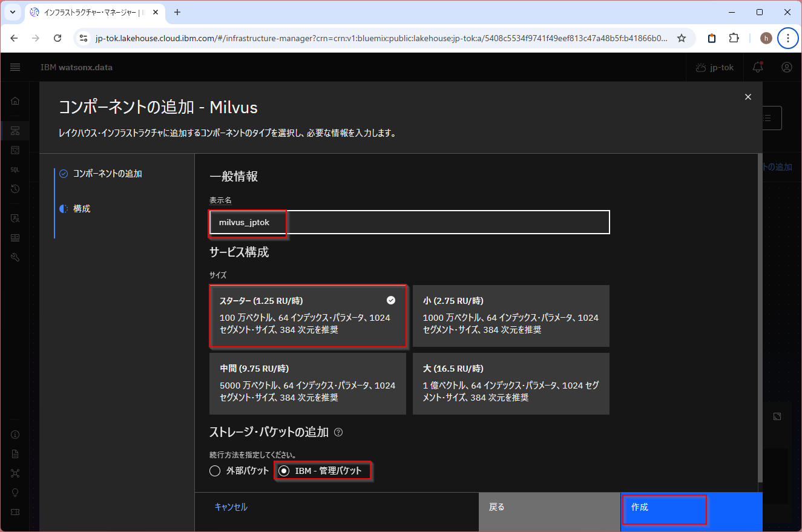This screenshot has height=532, width=802.
Task: Click the browser address bar URL
Action: point(381,38)
